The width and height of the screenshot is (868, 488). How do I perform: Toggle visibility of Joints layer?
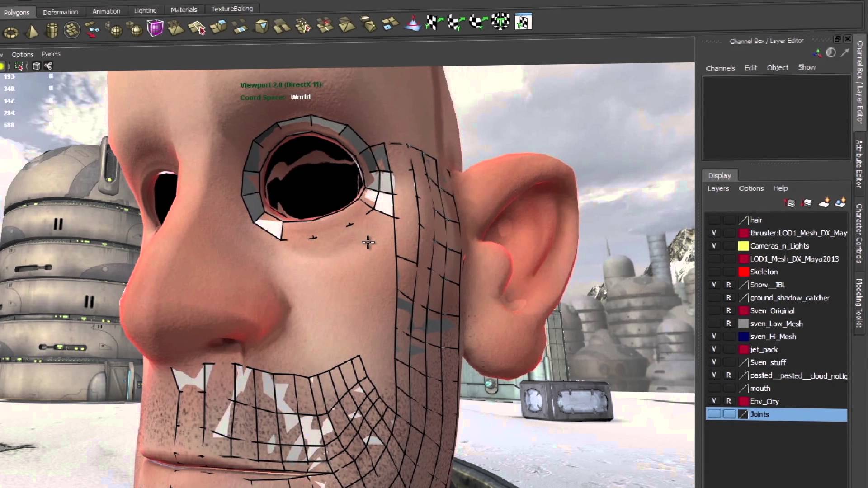(x=713, y=414)
